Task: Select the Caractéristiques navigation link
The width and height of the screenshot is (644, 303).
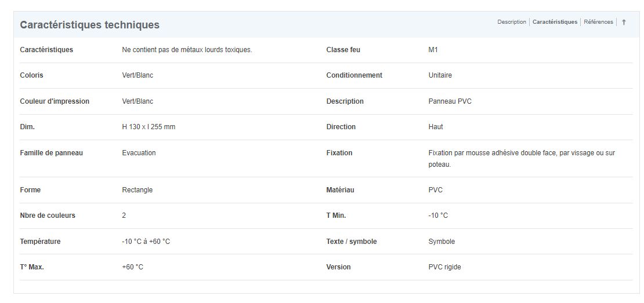Action: click(555, 22)
